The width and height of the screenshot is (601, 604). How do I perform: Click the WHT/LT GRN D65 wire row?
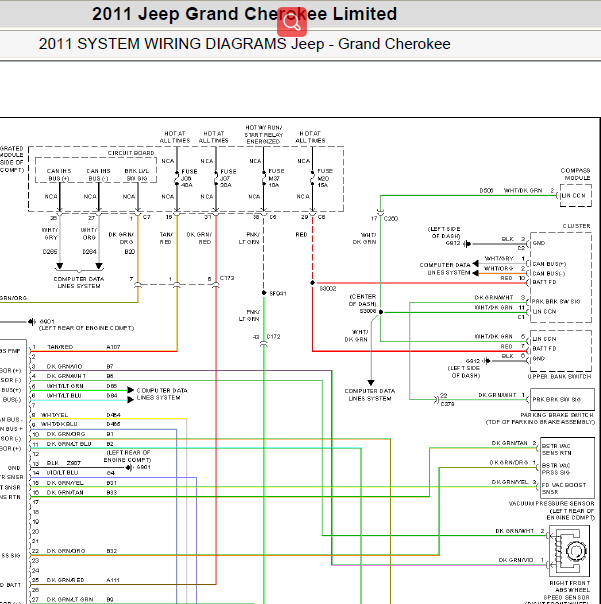tap(82, 386)
